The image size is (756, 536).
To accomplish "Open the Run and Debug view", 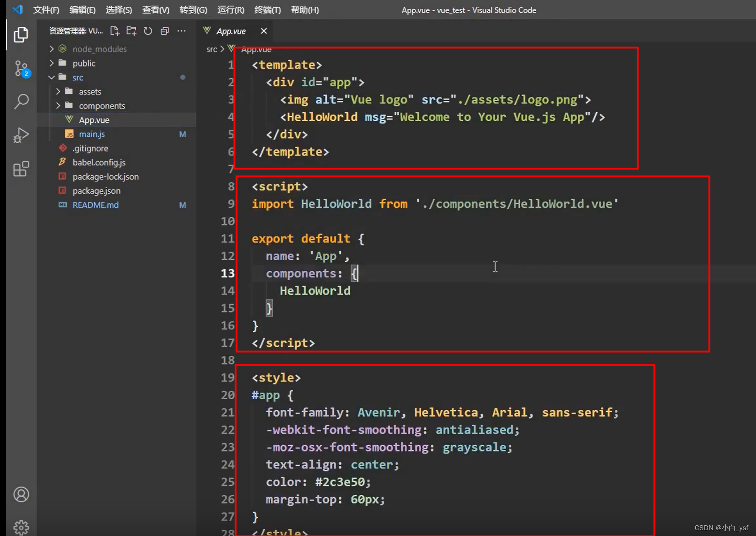I will pyautogui.click(x=21, y=135).
